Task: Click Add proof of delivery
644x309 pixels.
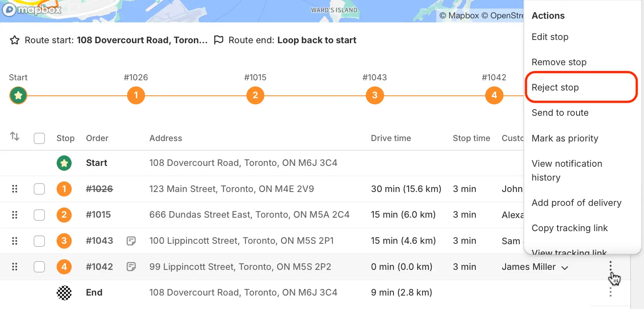Action: pyautogui.click(x=576, y=203)
